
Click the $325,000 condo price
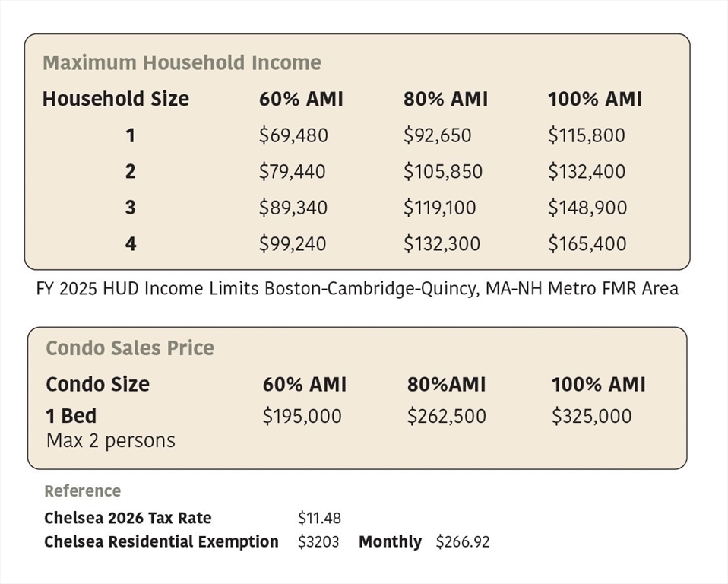click(x=591, y=417)
